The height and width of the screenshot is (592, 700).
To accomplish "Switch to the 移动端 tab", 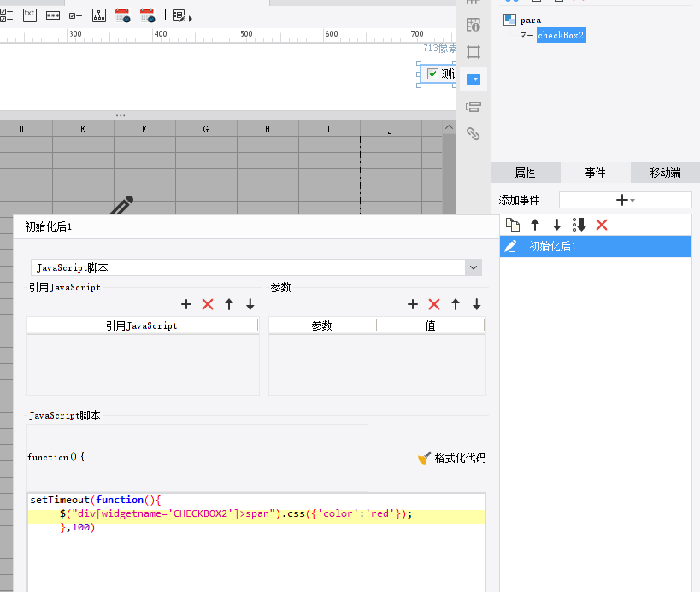I will (665, 173).
